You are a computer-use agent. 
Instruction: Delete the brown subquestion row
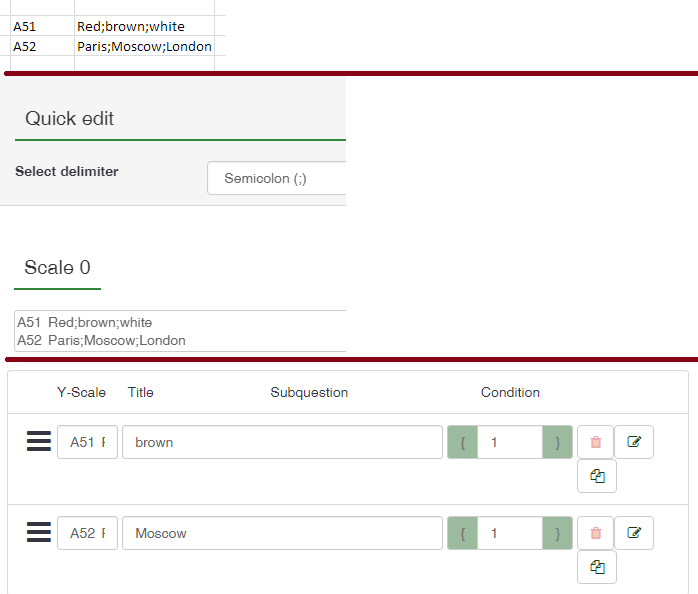click(x=596, y=442)
